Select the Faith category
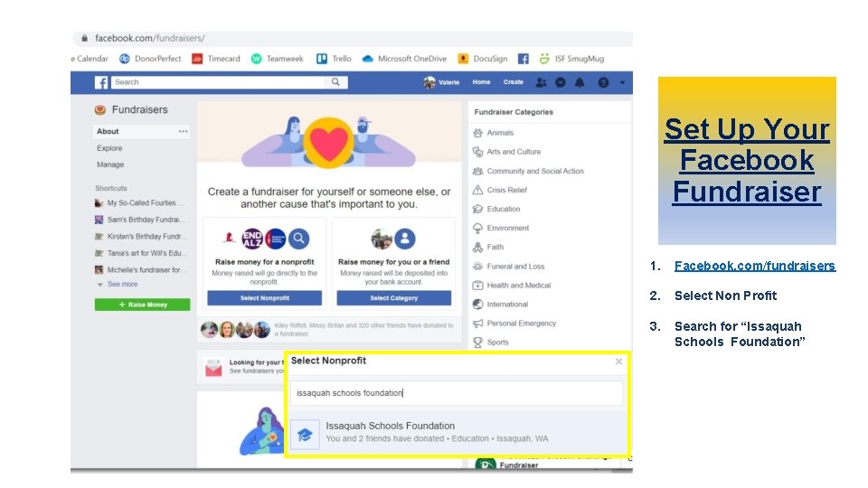The image size is (868, 488). [487, 247]
